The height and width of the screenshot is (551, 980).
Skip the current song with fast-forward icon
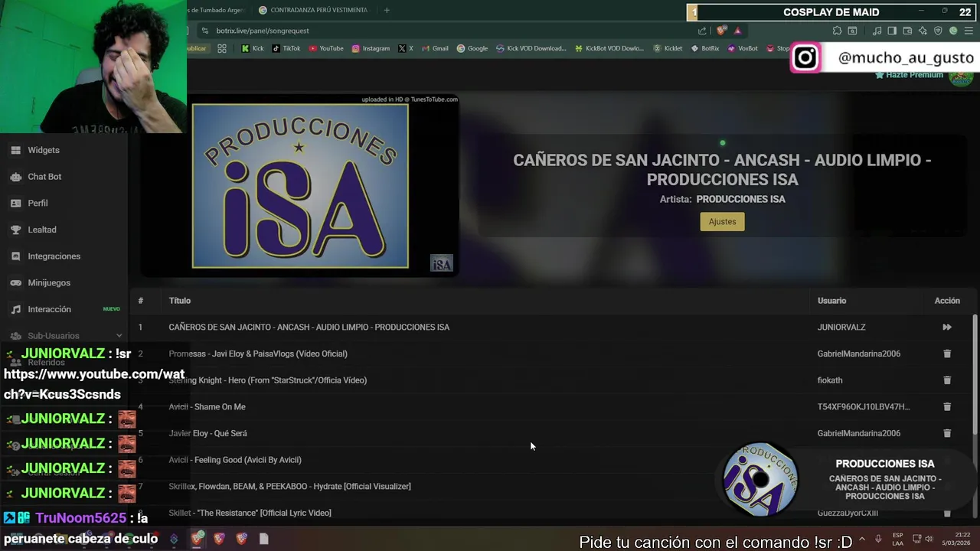coord(947,327)
